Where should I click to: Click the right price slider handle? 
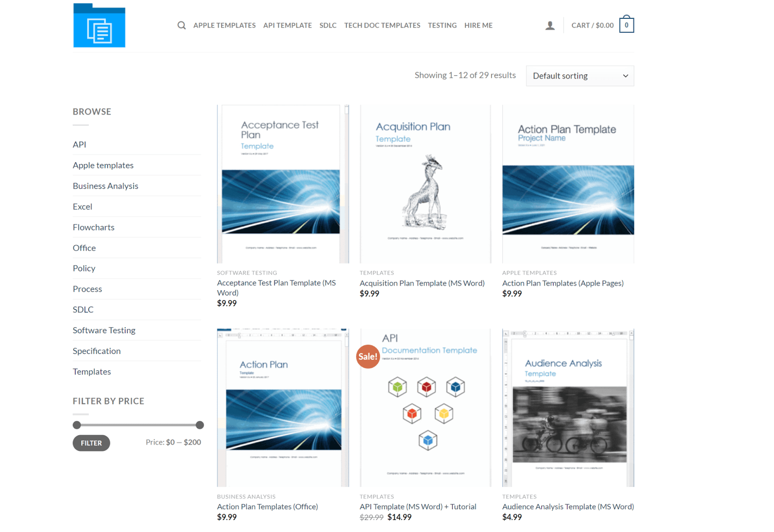tap(200, 425)
